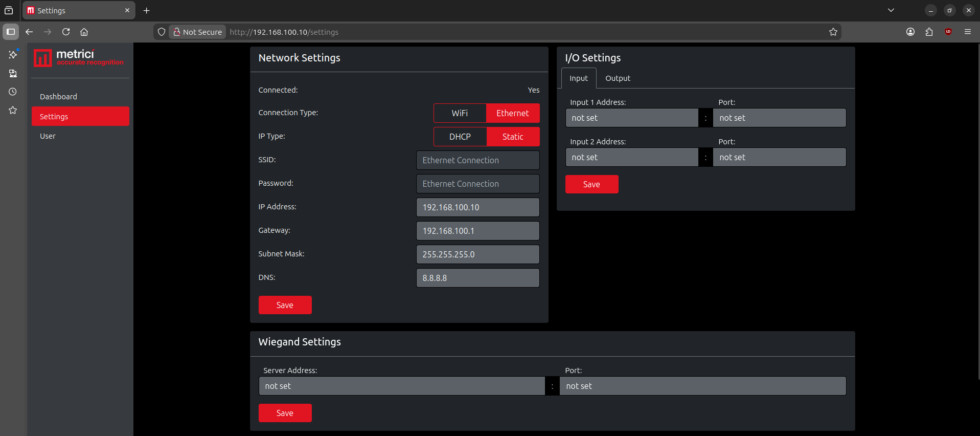Open a new browser tab
The height and width of the screenshot is (436, 980).
[147, 10]
